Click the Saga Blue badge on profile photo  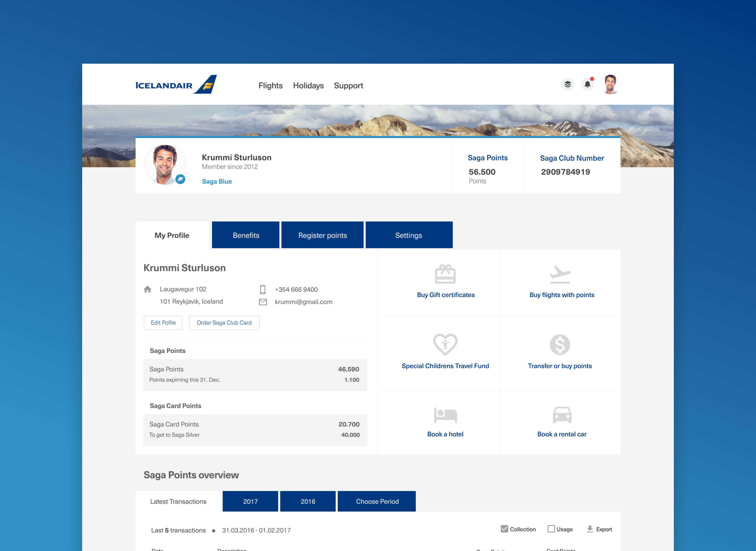[180, 179]
